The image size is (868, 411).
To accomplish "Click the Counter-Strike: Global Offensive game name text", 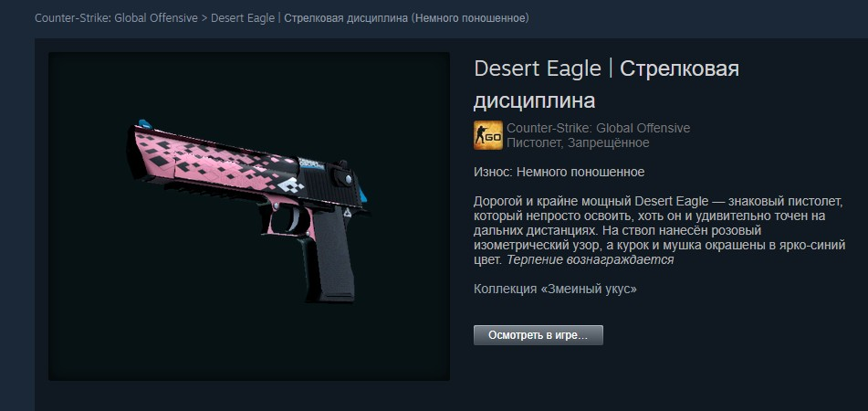I will 599,128.
